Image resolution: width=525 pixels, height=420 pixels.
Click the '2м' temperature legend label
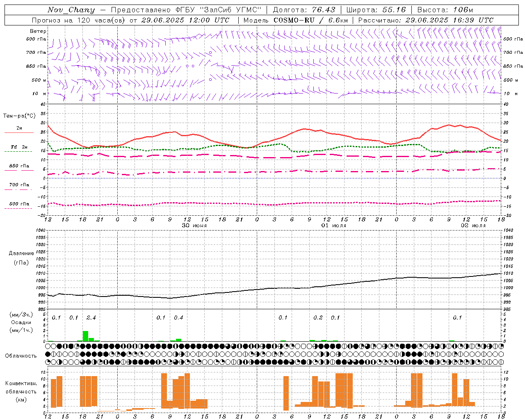click(x=19, y=128)
